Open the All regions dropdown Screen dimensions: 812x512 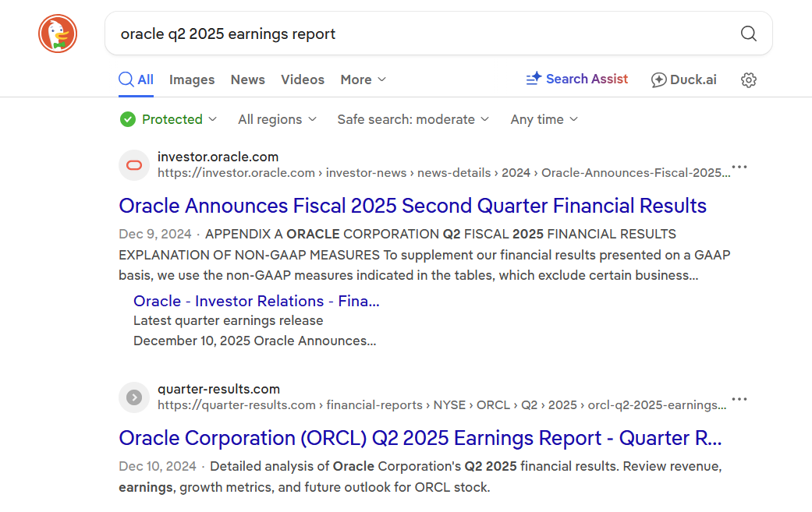click(277, 119)
